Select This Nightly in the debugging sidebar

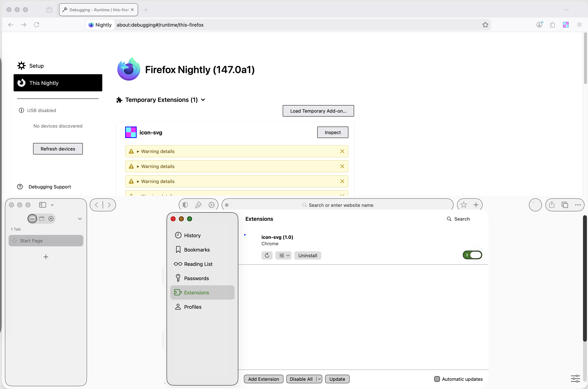point(58,83)
